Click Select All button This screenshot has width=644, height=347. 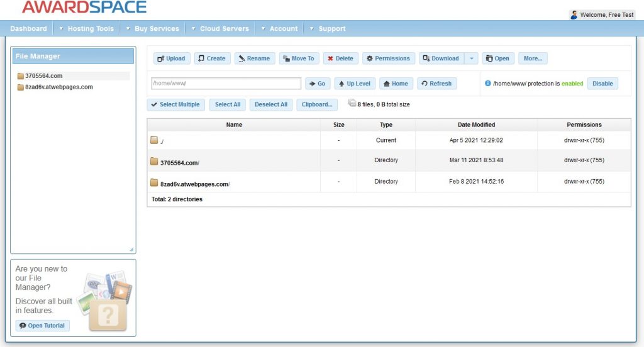[x=228, y=104]
